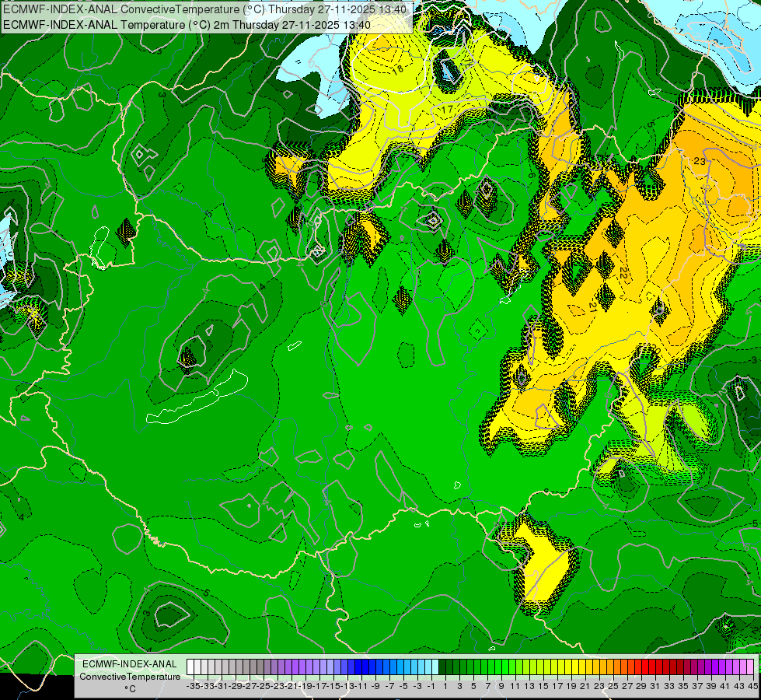Click the ConvectiveTemperature title line at top
The height and width of the screenshot is (700, 761).
pos(204,9)
